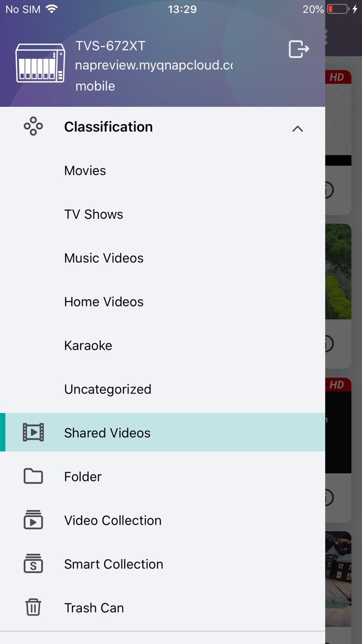
Task: Tap the HD badge on the top video thumbnail
Action: (339, 77)
